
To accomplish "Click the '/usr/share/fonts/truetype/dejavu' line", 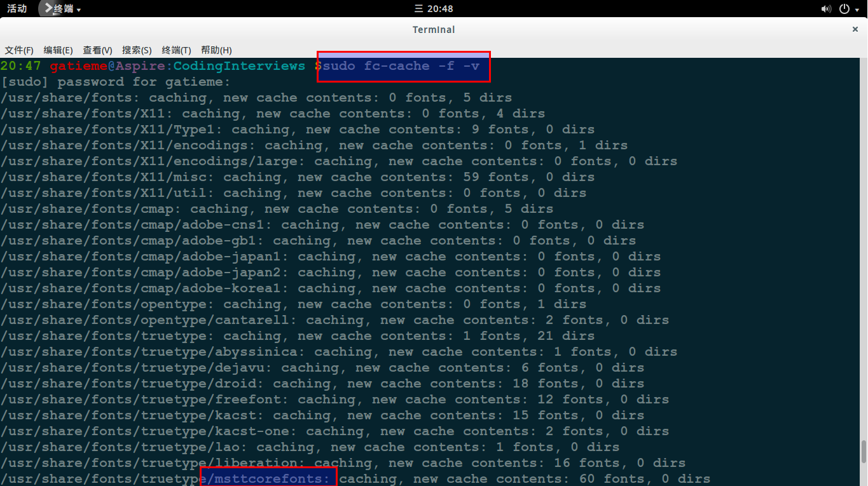I will (322, 368).
